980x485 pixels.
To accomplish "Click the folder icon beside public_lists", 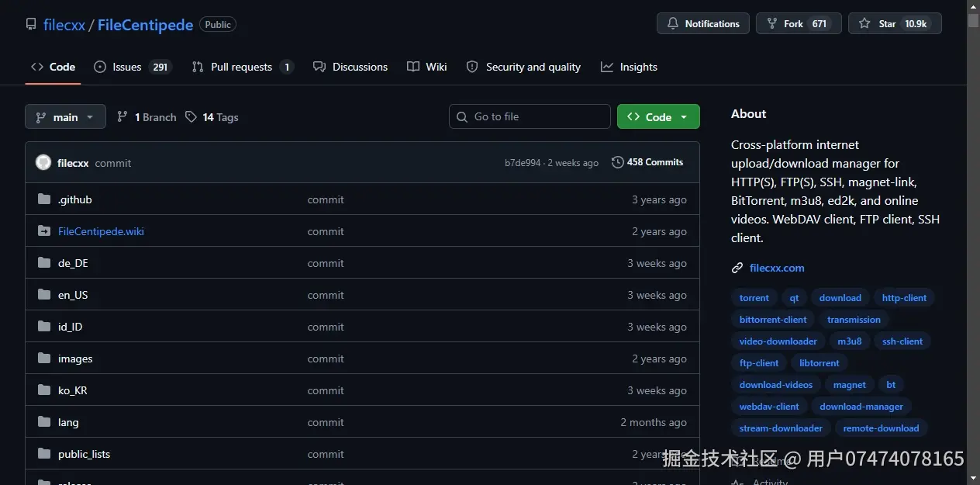I will click(44, 454).
